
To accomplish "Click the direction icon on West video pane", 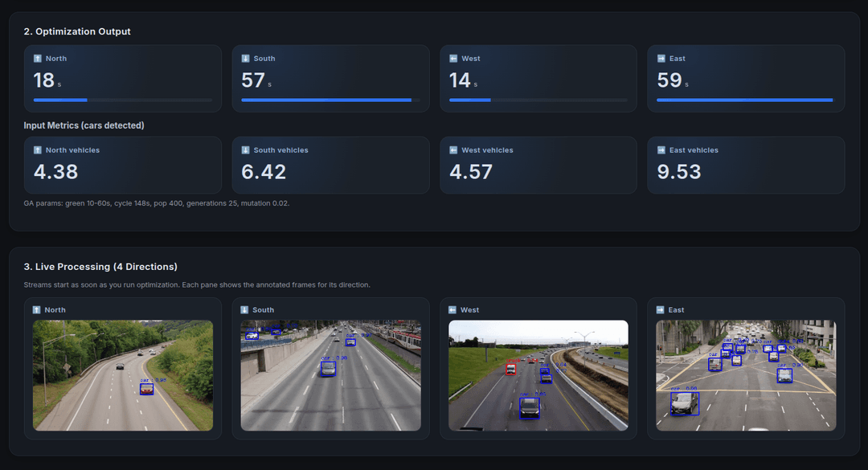I will tap(452, 309).
